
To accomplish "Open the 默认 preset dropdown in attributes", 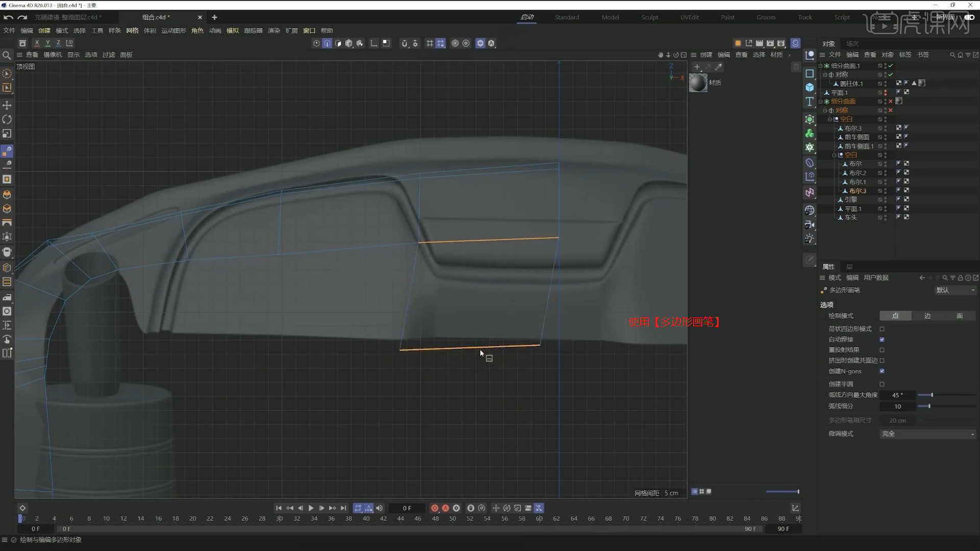I will pyautogui.click(x=955, y=290).
